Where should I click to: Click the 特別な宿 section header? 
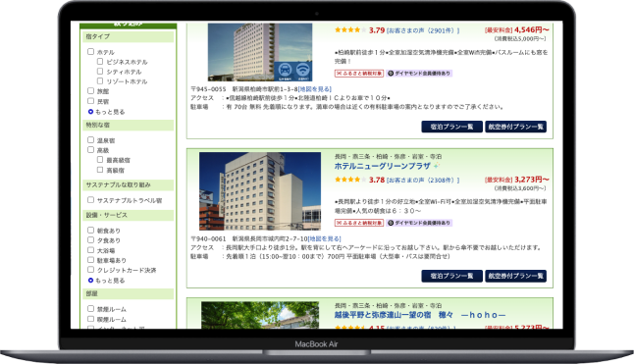point(129,125)
